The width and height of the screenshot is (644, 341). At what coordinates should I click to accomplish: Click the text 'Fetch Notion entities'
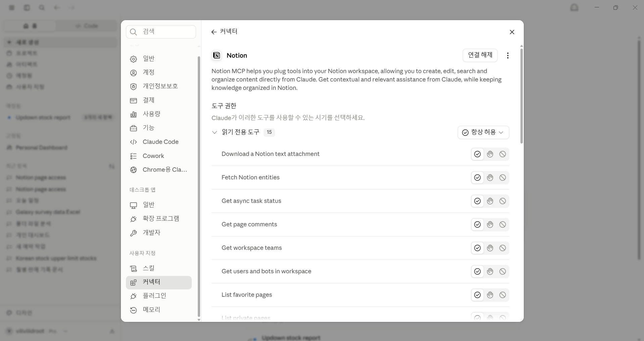pyautogui.click(x=250, y=177)
